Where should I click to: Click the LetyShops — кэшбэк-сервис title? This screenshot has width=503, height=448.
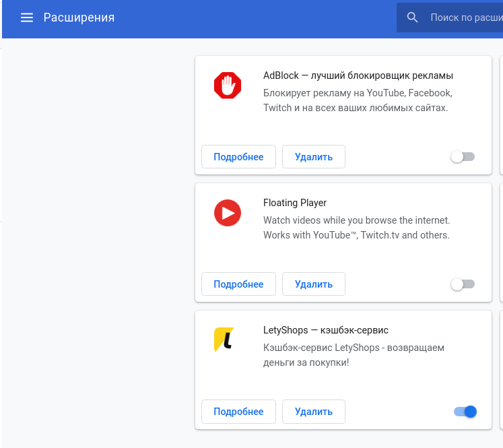[x=326, y=330]
